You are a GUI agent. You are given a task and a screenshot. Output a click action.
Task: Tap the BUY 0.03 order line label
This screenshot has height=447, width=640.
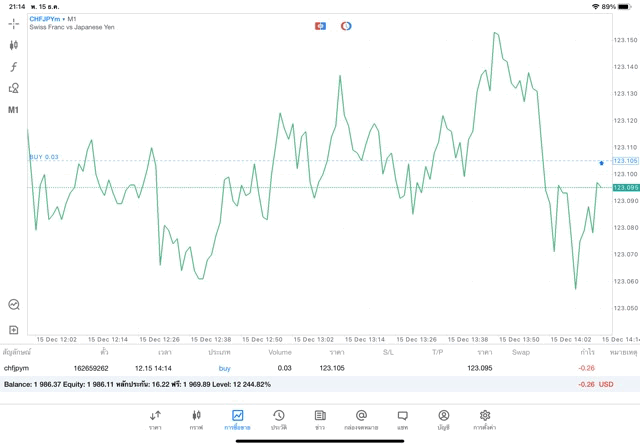[44, 157]
